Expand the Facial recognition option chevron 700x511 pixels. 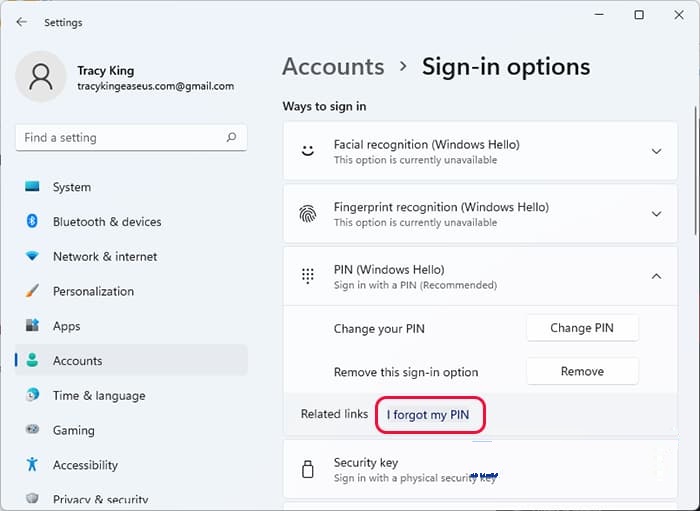coord(656,151)
